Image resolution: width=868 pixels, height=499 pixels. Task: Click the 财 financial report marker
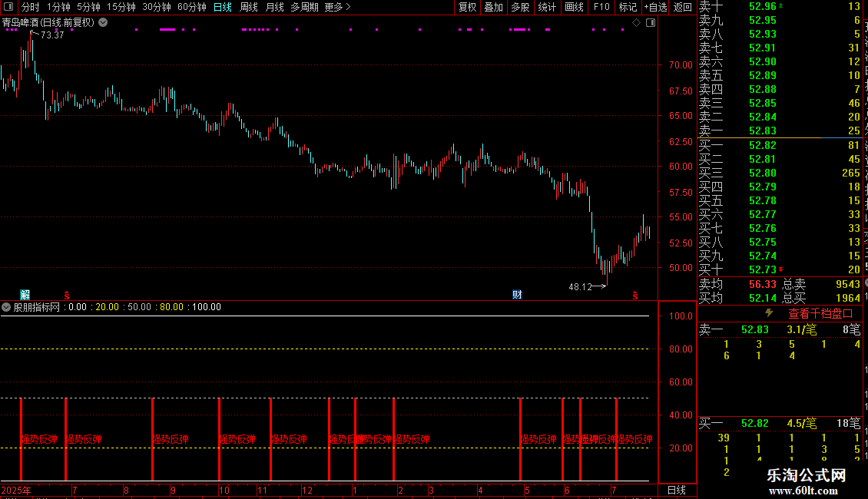pyautogui.click(x=517, y=295)
